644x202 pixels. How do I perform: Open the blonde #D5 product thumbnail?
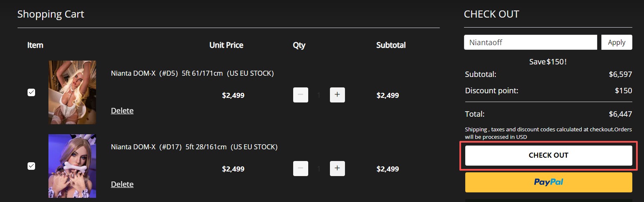point(72,92)
